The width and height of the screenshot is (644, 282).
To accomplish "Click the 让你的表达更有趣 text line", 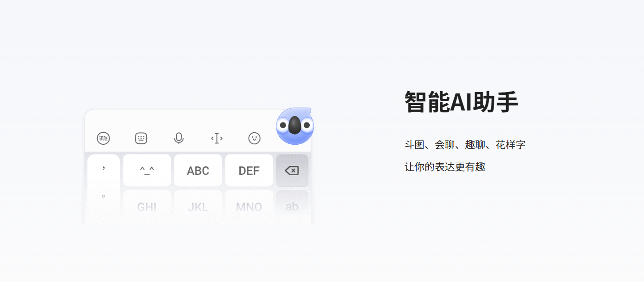I will pyautogui.click(x=445, y=167).
